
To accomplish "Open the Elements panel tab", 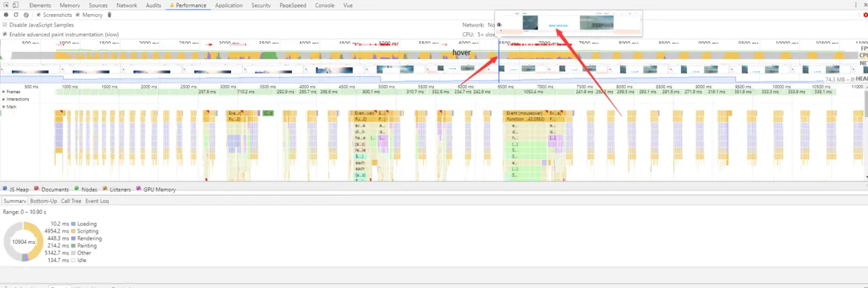I will coord(40,5).
